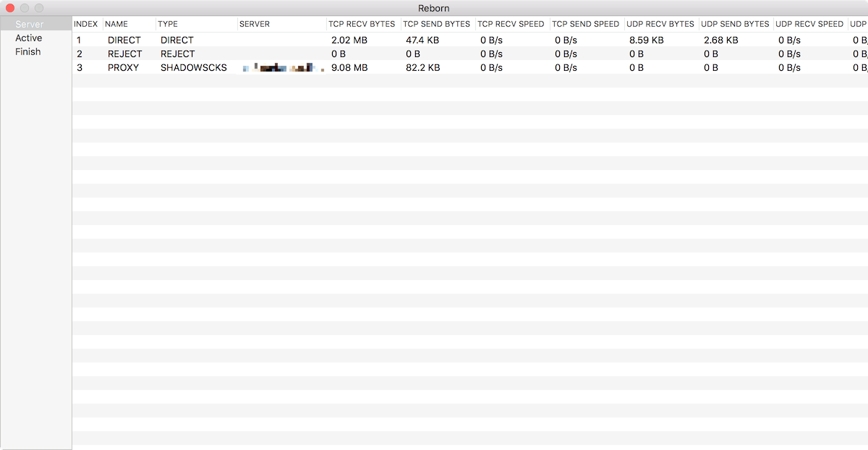The width and height of the screenshot is (868, 450).
Task: Click the 9.08 MB received value
Action: [349, 67]
